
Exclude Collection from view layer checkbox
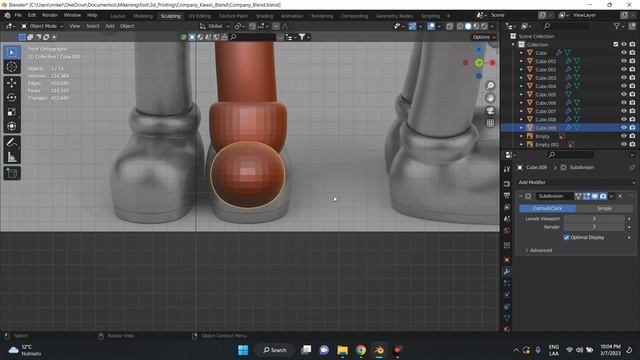(616, 44)
